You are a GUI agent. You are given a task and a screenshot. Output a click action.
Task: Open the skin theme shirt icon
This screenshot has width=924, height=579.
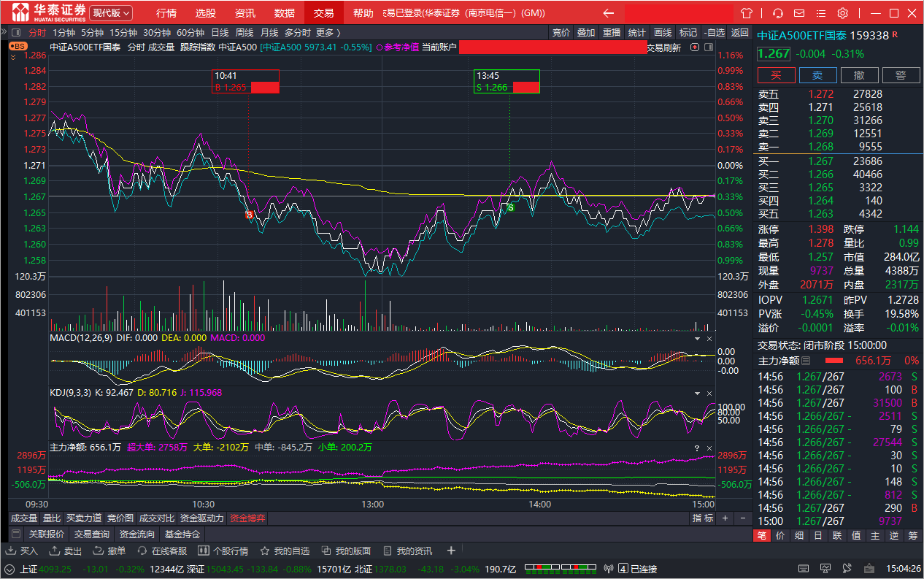coord(746,13)
